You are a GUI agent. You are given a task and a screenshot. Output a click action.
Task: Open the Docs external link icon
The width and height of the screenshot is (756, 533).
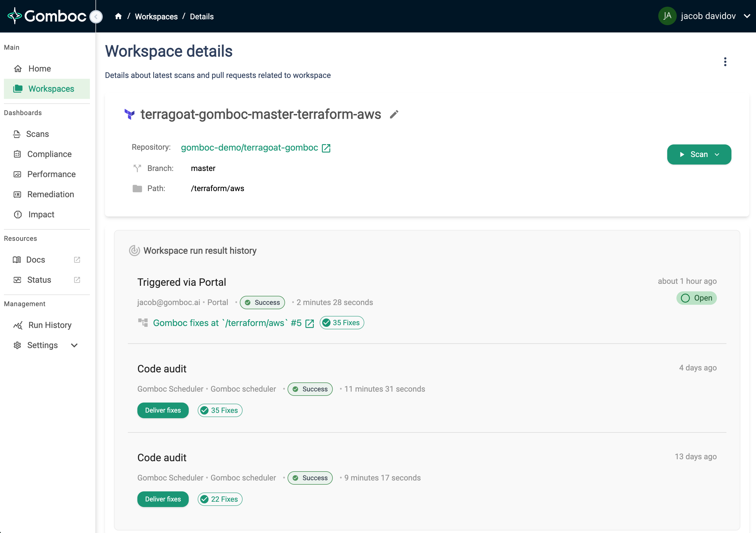[x=77, y=260]
